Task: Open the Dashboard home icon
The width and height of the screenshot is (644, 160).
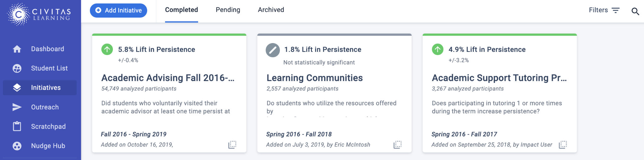Action: [17, 49]
